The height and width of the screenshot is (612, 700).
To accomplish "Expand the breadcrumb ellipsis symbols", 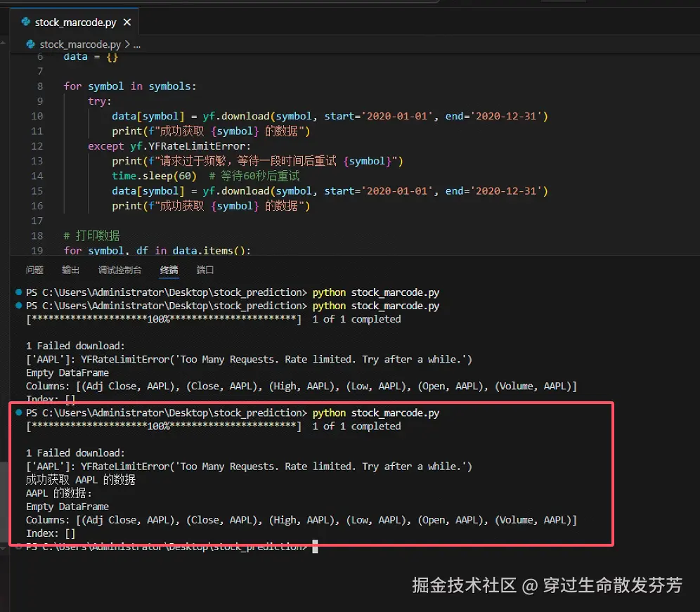I will (136, 45).
